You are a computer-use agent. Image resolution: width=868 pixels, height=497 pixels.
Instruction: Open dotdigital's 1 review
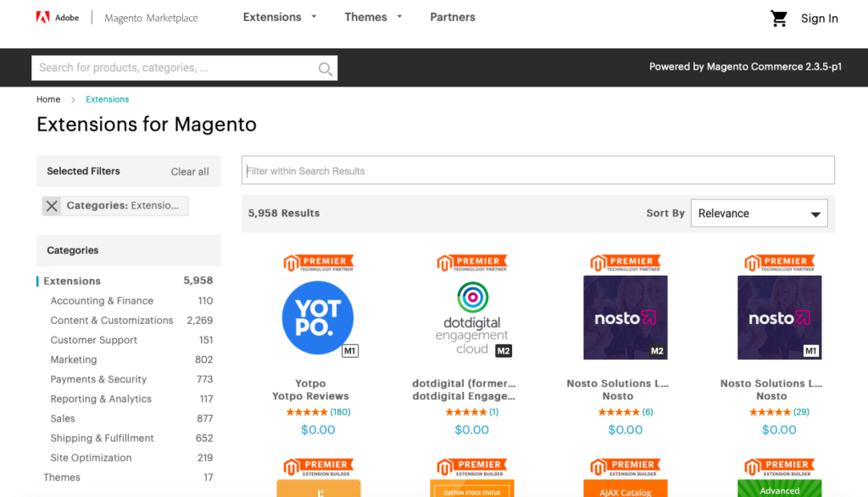[494, 412]
